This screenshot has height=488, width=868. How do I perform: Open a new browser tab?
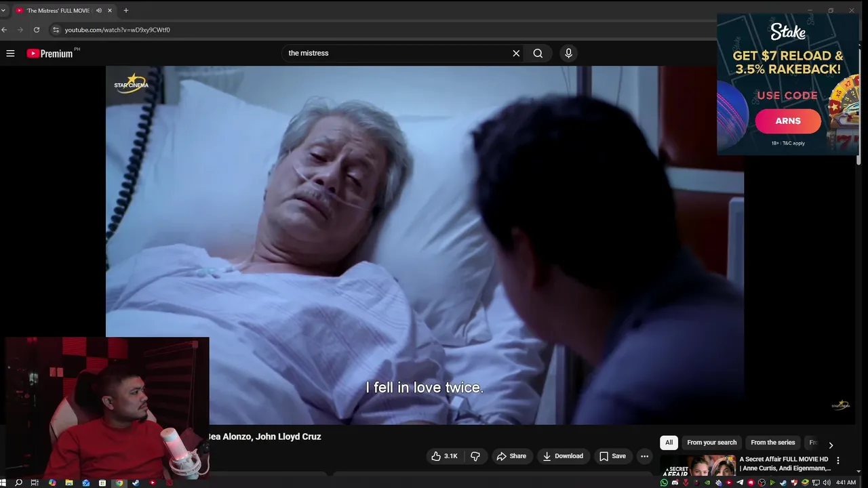[126, 10]
